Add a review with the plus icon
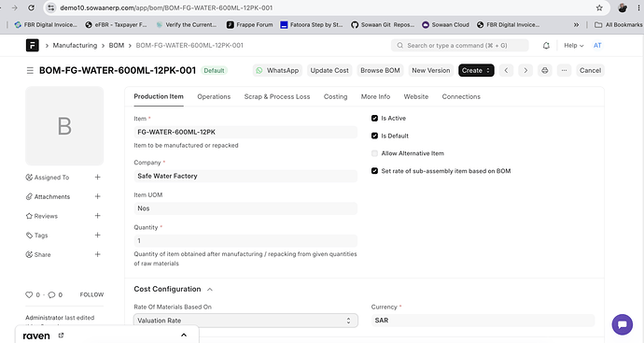Image resolution: width=644 pixels, height=343 pixels. pyautogui.click(x=97, y=216)
